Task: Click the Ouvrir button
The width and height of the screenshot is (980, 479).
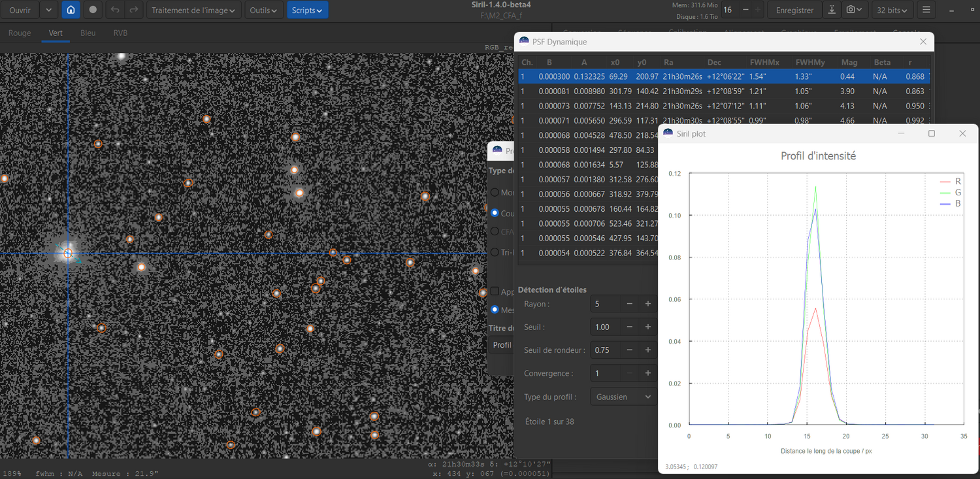Action: click(x=20, y=10)
